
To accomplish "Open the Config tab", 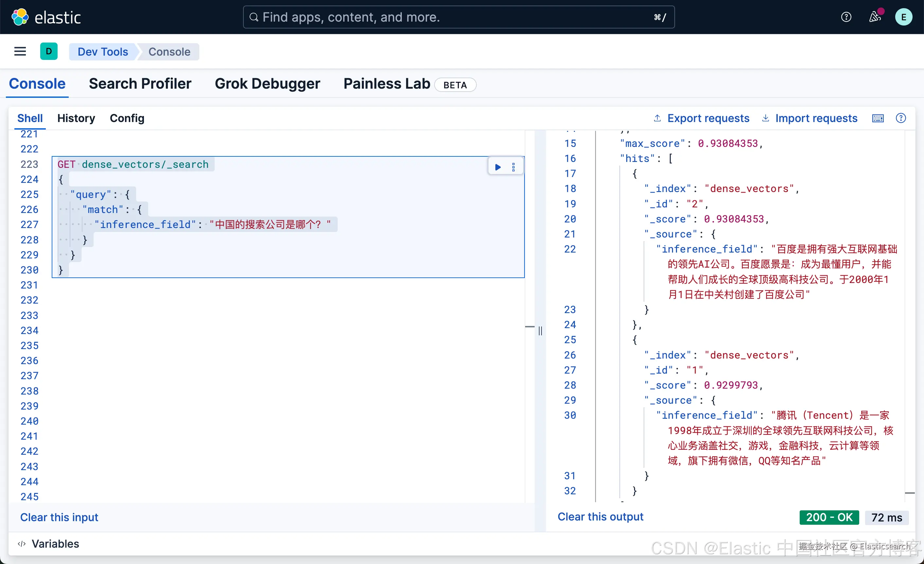I will pyautogui.click(x=127, y=118).
